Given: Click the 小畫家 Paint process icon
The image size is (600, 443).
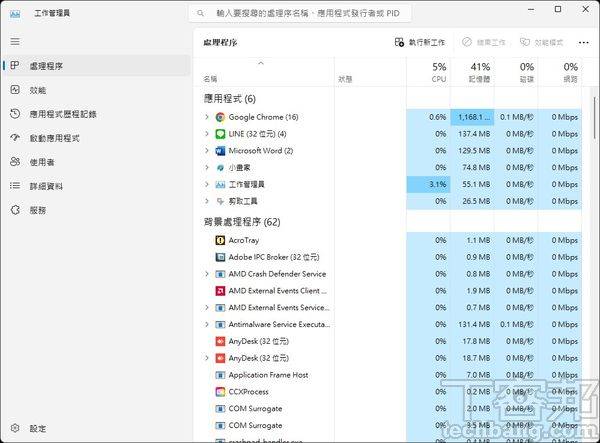Looking at the screenshot, I should pyautogui.click(x=220, y=168).
